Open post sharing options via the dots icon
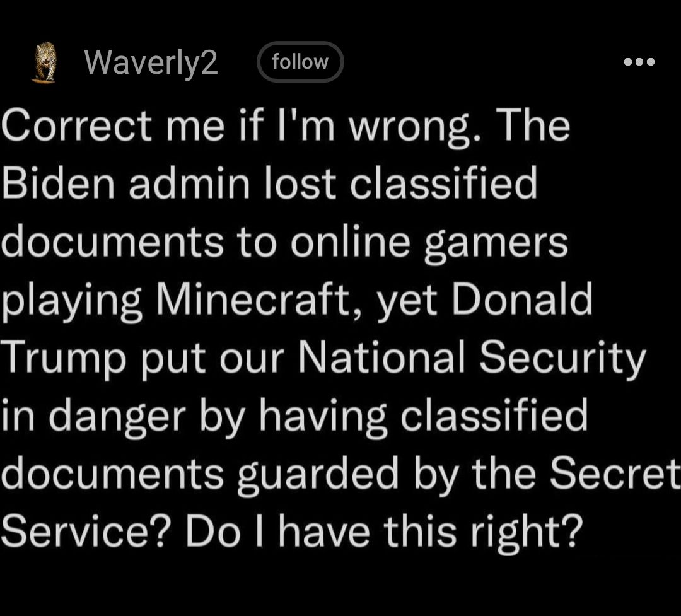Image resolution: width=681 pixels, height=616 pixels. point(639,61)
